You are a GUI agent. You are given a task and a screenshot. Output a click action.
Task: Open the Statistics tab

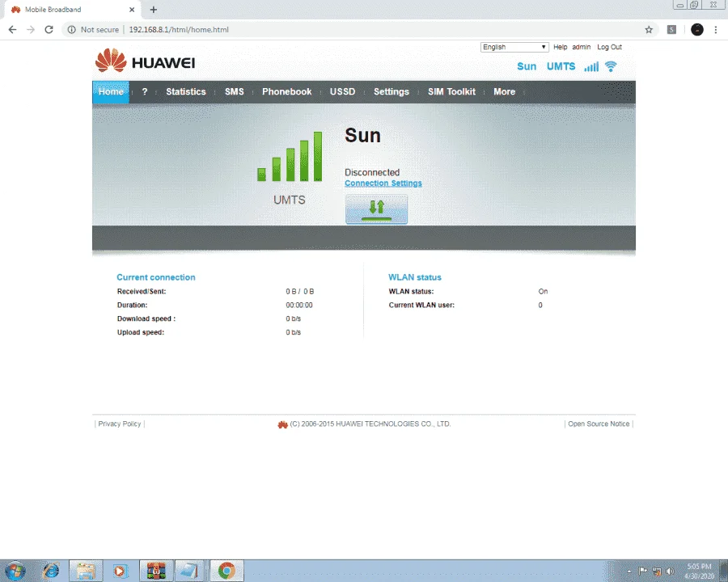pos(186,92)
